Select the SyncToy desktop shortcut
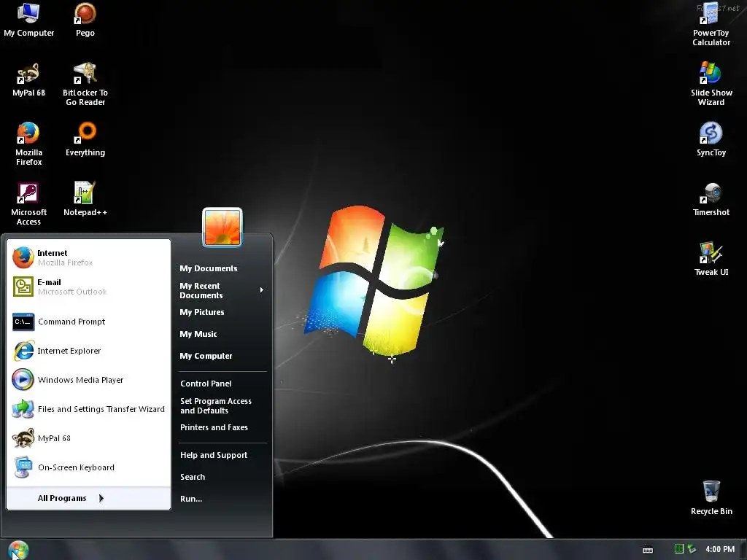The height and width of the screenshot is (560, 747). [711, 139]
